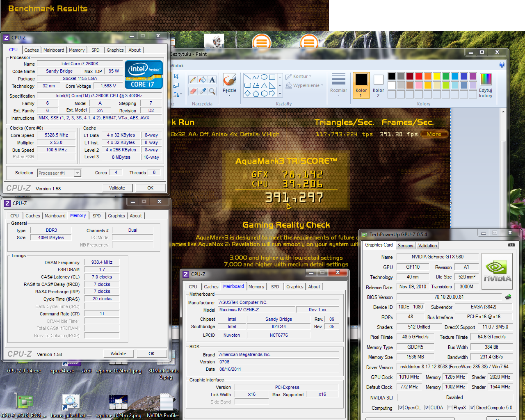Image resolution: width=525 pixels, height=420 pixels.
Task: Pick the red color swatch in Paint
Action: point(419,76)
